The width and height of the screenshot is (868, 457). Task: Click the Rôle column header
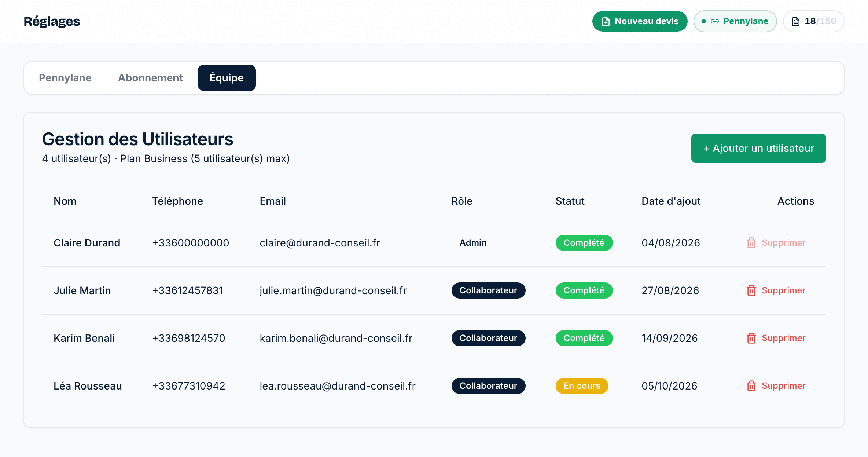462,201
